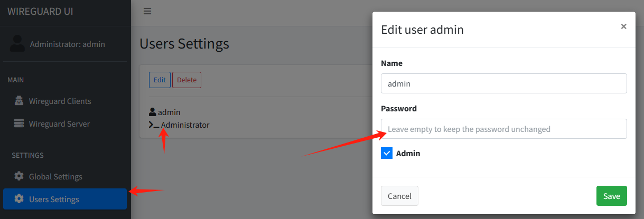Click the Wireguard Clients sidebar icon
The width and height of the screenshot is (644, 219).
19,101
